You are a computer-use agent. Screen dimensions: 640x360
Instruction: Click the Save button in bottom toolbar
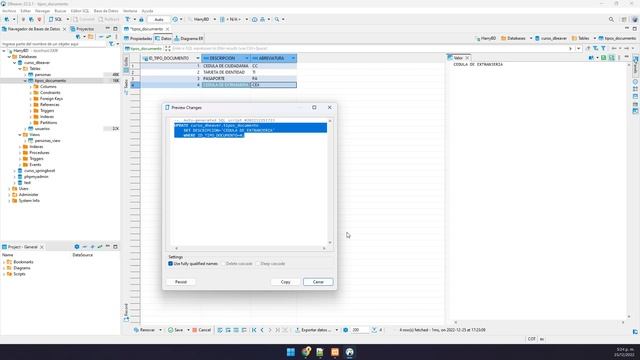176,330
